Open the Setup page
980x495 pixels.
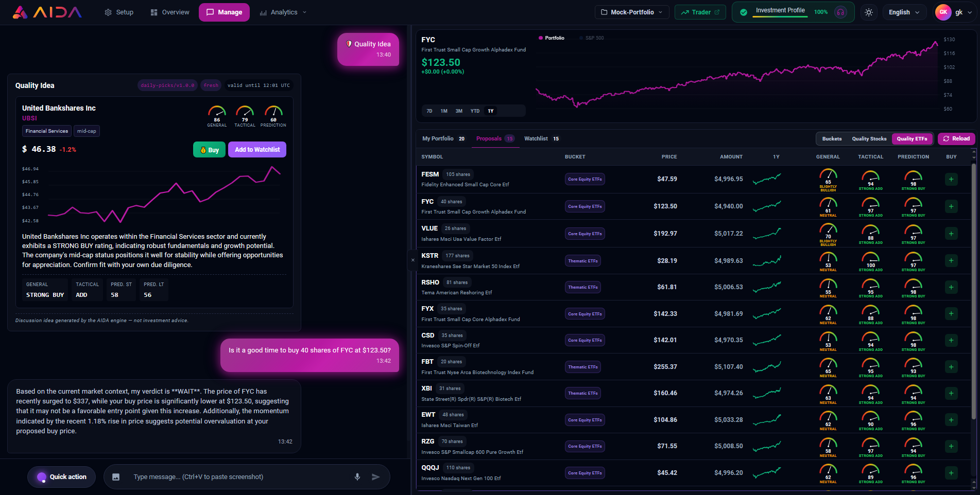coord(119,12)
